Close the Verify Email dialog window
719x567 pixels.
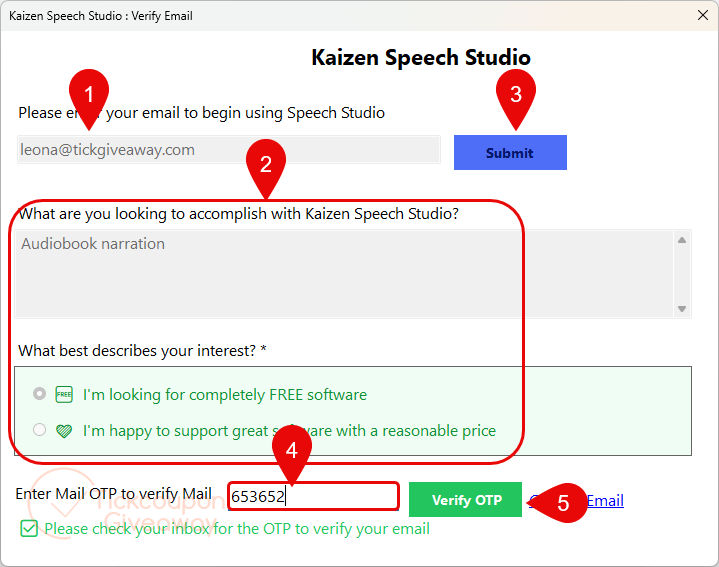702,15
